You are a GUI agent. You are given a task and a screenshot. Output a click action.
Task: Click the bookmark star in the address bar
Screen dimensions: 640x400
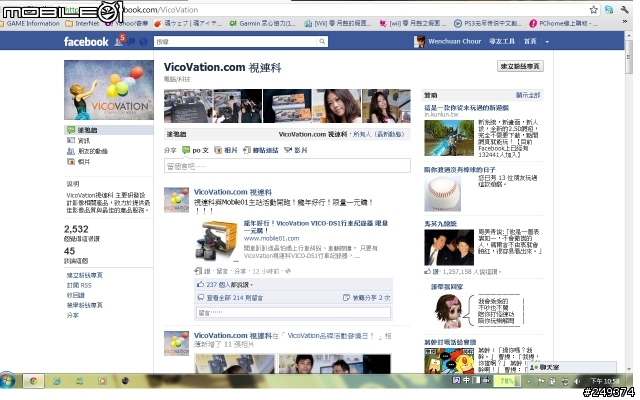(593, 9)
